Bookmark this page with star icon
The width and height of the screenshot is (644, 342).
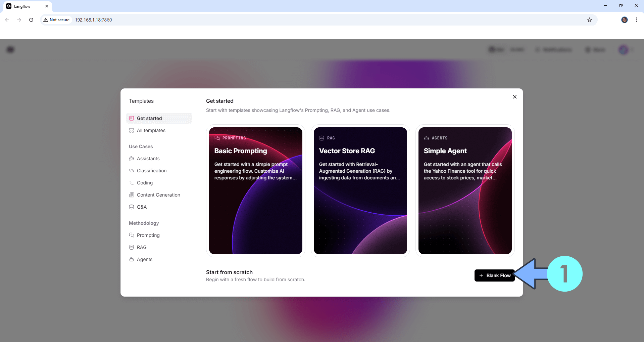point(590,20)
